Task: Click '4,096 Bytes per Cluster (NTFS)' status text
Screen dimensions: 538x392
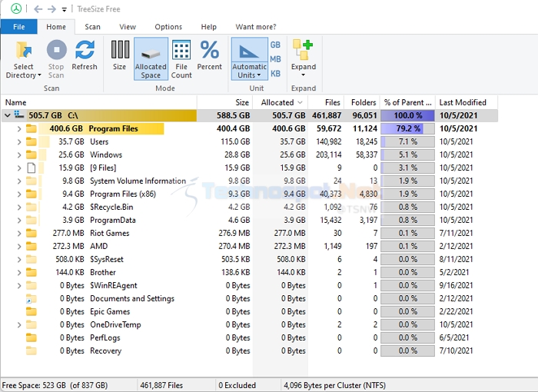Action: (334, 385)
